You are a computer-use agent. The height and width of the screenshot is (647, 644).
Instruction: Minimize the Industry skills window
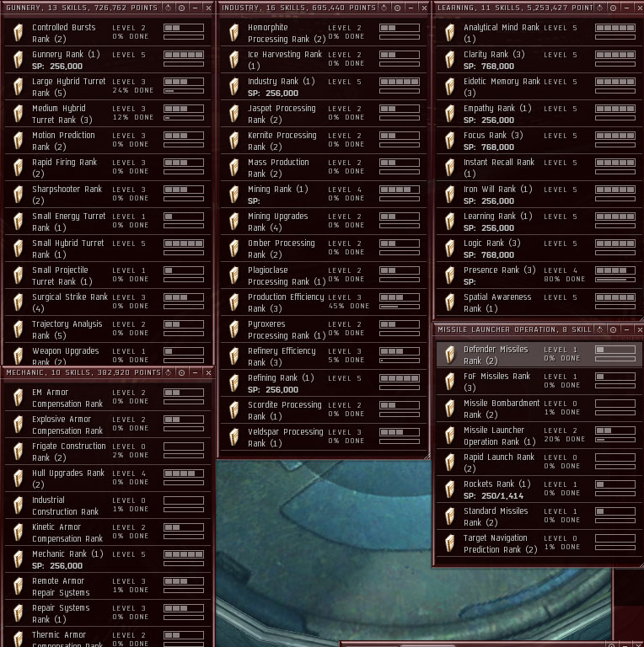[411, 8]
